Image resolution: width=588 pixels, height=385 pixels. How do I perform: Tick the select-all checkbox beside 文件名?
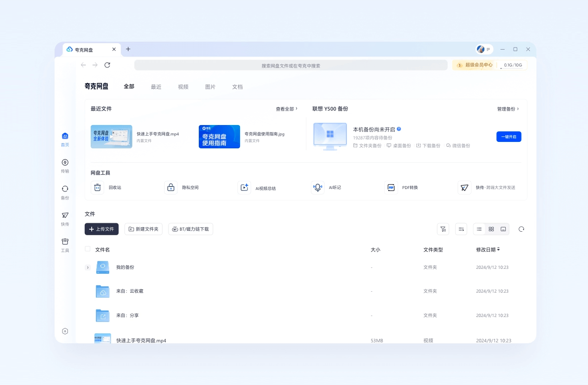click(88, 249)
